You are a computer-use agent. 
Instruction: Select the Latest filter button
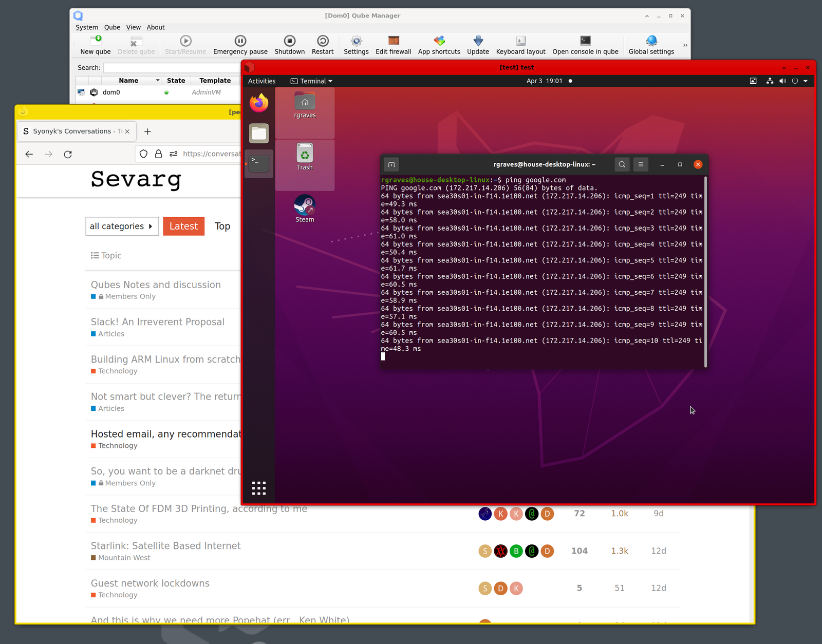(183, 226)
